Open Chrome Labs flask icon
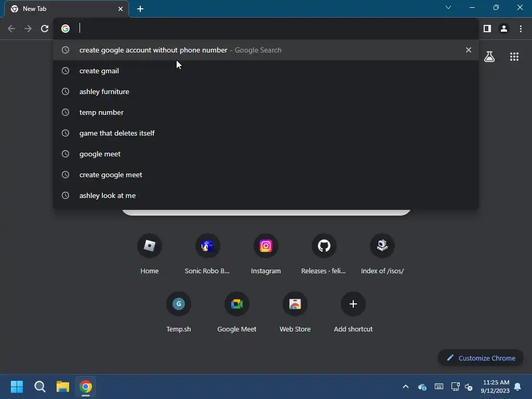 tap(489, 57)
